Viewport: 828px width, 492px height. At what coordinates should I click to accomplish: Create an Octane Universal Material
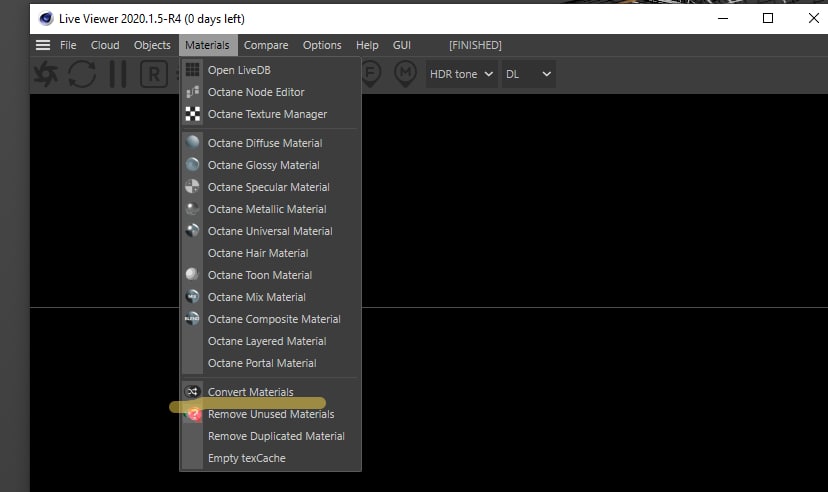pyautogui.click(x=271, y=231)
